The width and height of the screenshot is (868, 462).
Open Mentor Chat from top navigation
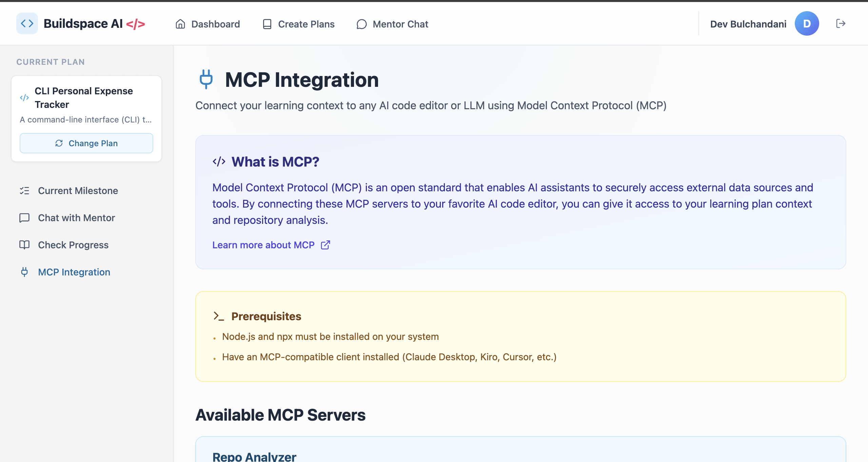(x=400, y=24)
